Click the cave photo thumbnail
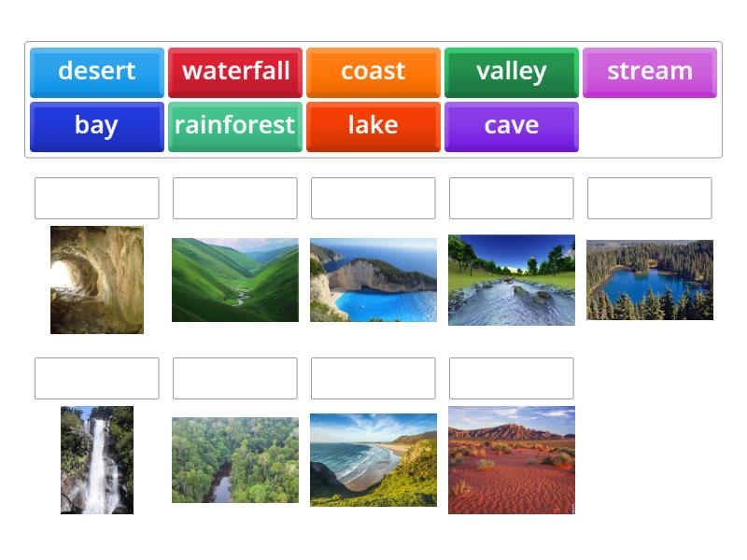The height and width of the screenshot is (560, 747). coord(94,279)
